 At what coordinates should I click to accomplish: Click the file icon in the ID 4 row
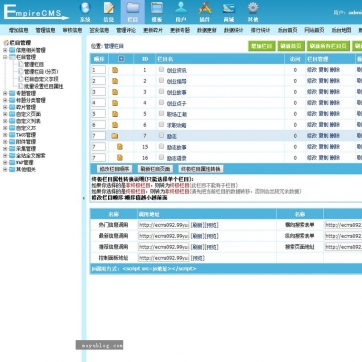pos(115,103)
